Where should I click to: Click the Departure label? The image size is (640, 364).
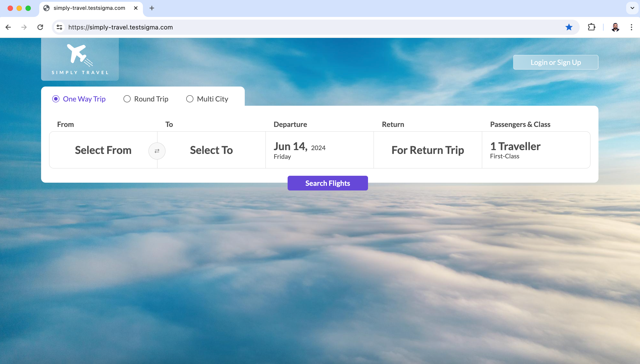pos(290,124)
